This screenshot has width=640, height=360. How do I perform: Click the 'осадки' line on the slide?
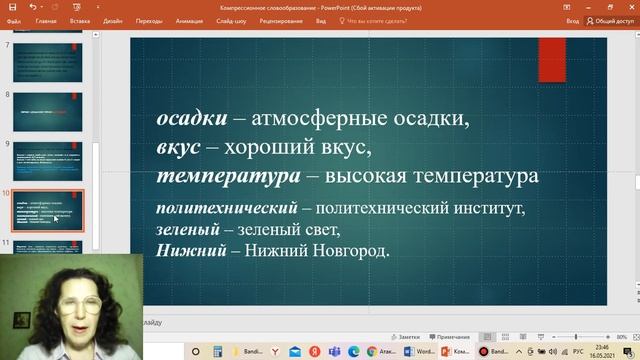313,118
